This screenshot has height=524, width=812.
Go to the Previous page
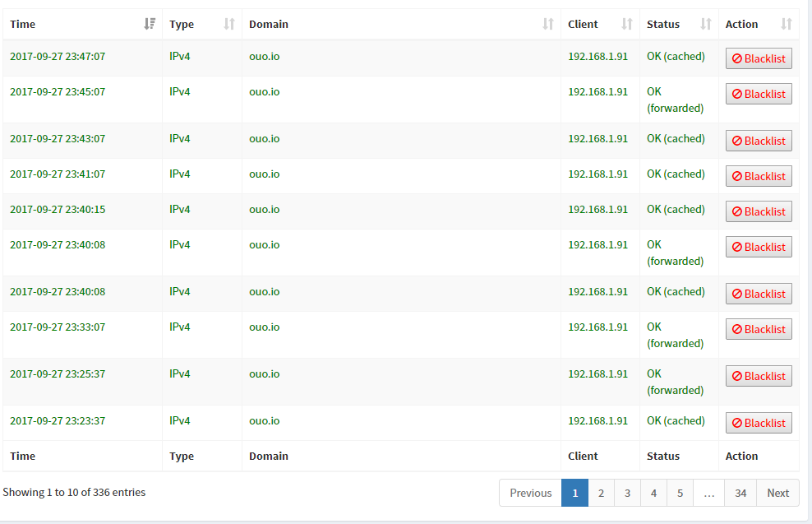click(530, 493)
